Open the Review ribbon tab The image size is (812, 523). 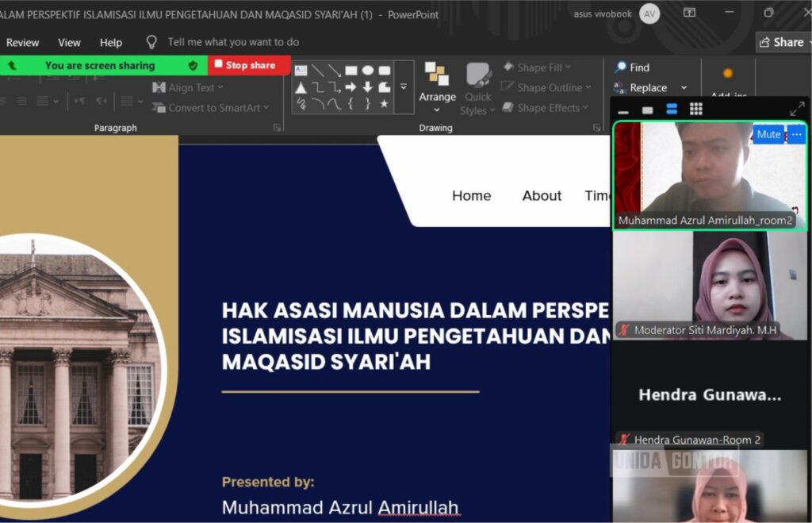(x=22, y=43)
